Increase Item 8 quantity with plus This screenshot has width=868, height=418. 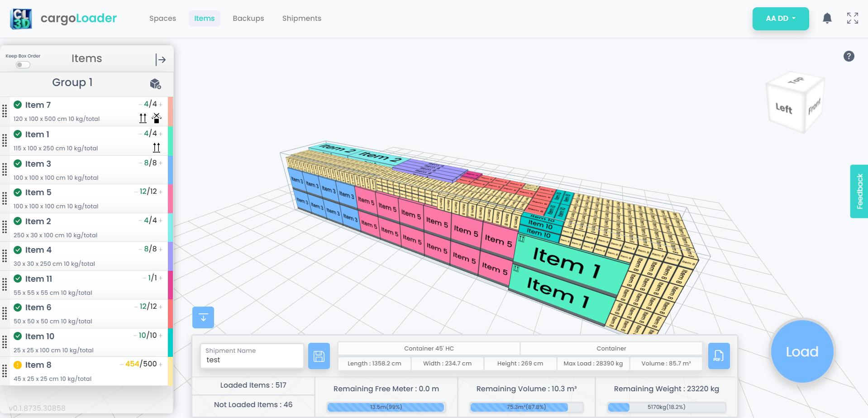click(x=161, y=365)
